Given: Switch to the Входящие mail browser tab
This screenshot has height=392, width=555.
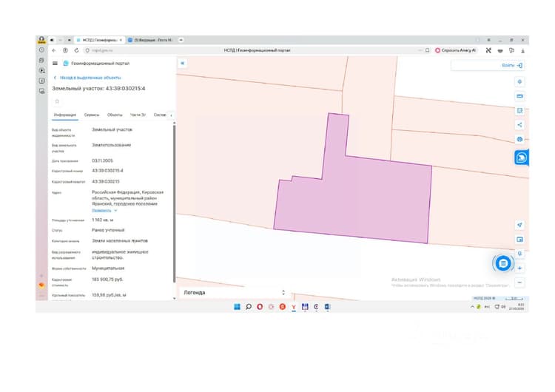Looking at the screenshot, I should tap(151, 40).
